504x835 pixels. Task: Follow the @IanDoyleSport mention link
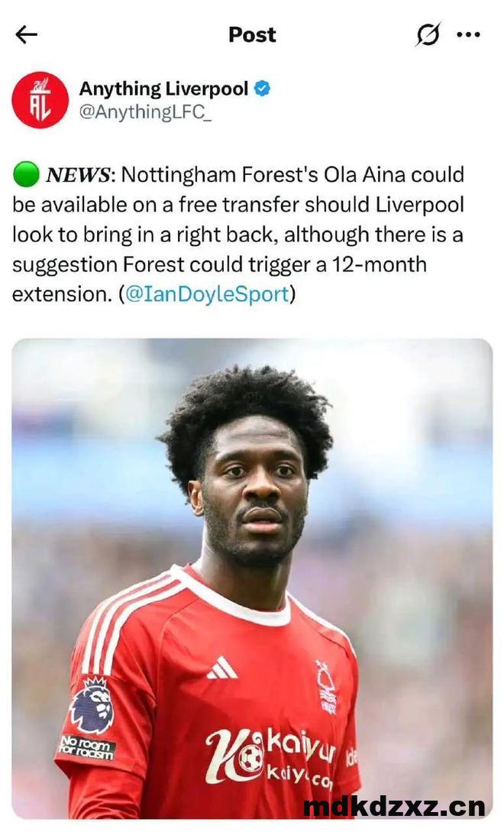tap(206, 294)
